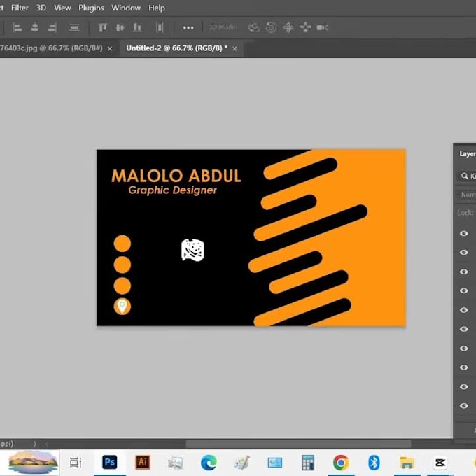Click the horizontal scrollbar below canvas
Viewport: 476px width, 476px height.
point(298,444)
